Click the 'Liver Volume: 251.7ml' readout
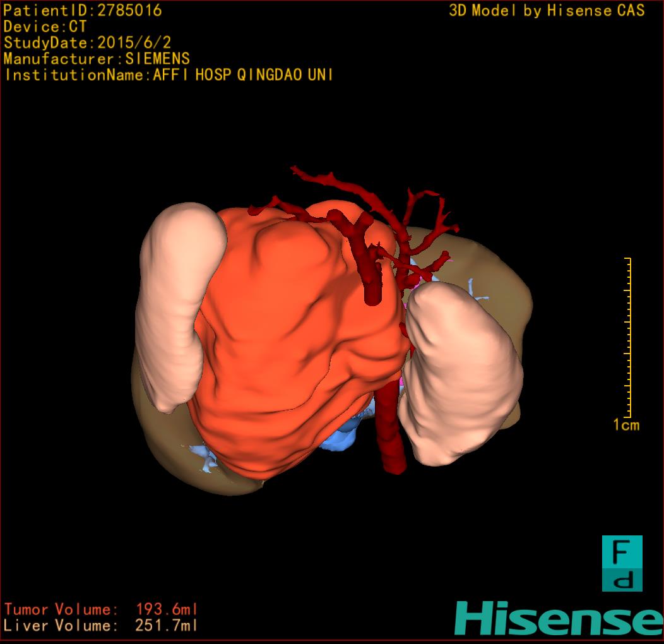This screenshot has height=644, width=664. pyautogui.click(x=101, y=625)
